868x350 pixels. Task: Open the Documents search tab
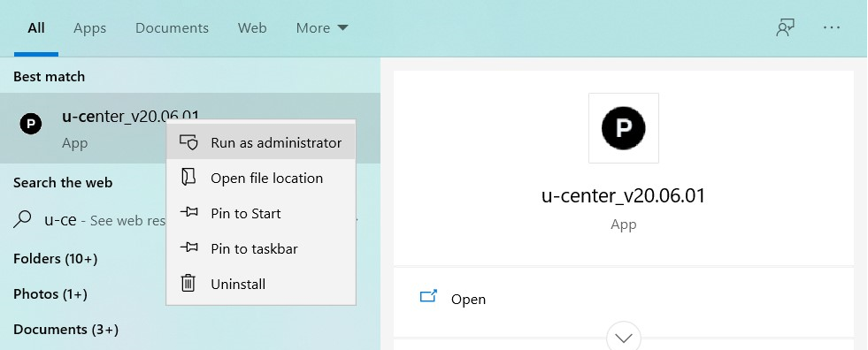172,28
